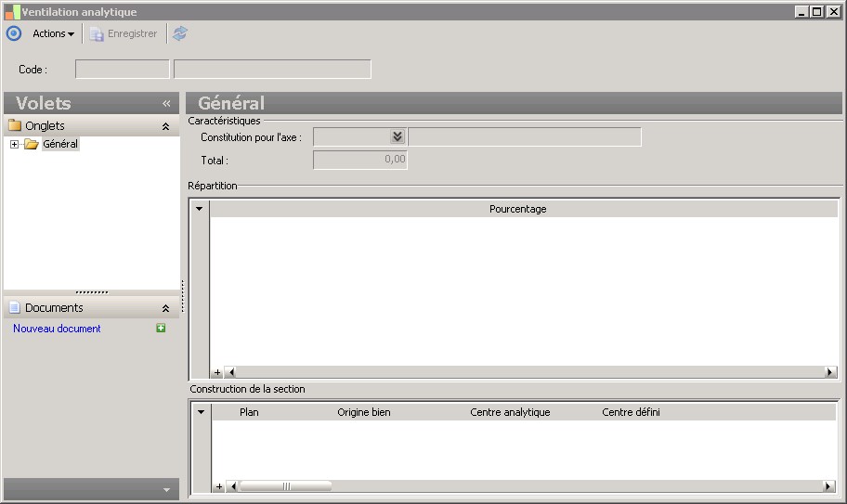The image size is (847, 504).
Task: Click the green plus add document icon
Action: pos(161,328)
